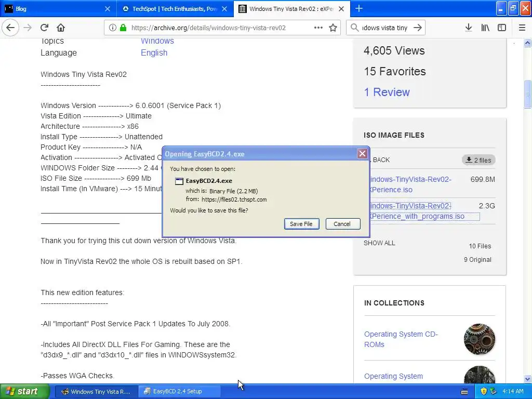
Task: Select the Windows Tiny Vista Rev02 tab
Action: 292,9
